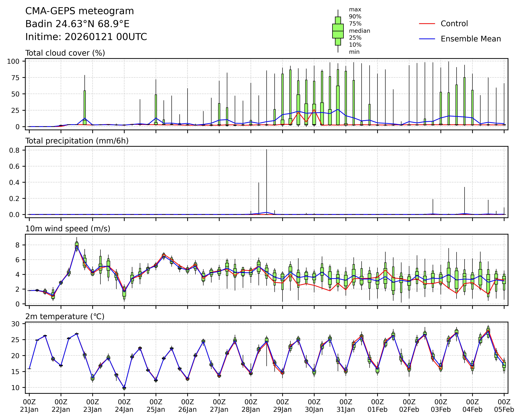Click the Badin 24.63°N 68.9°E location text
Viewport: 521px width, 420px height.
click(77, 24)
